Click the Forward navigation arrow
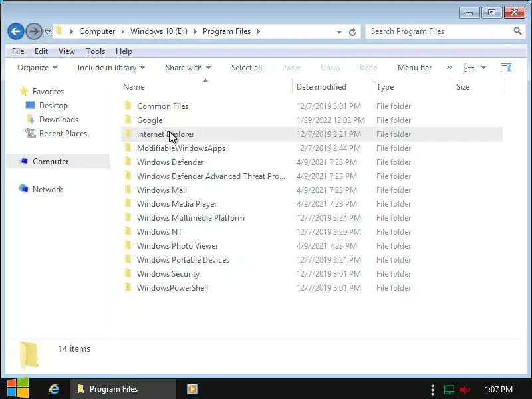This screenshot has height=399, width=532. coord(34,31)
